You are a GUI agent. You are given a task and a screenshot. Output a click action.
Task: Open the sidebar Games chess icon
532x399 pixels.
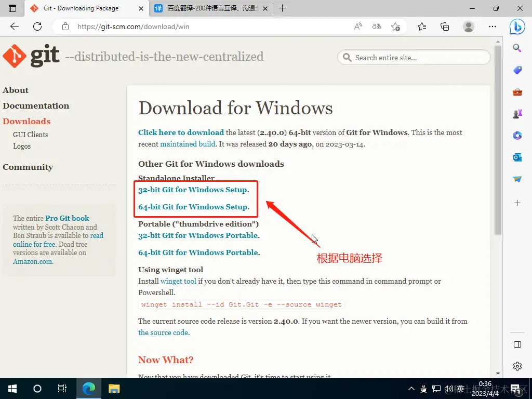(517, 114)
